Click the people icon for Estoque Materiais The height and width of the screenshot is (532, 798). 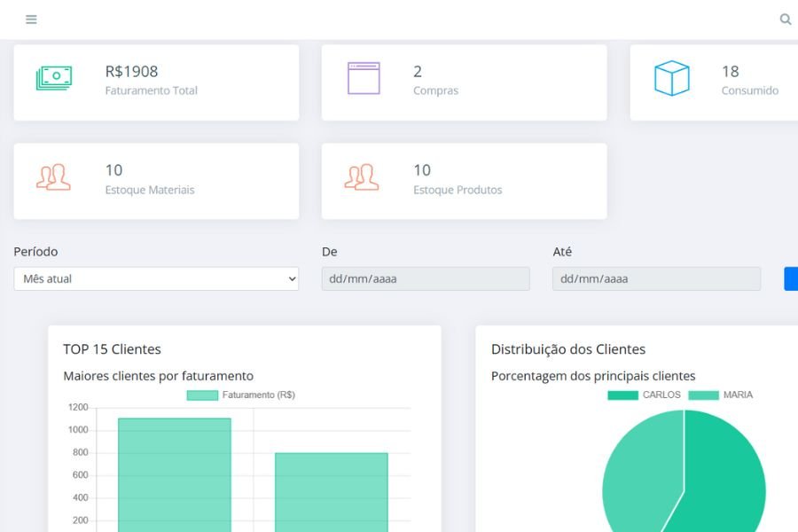click(53, 177)
